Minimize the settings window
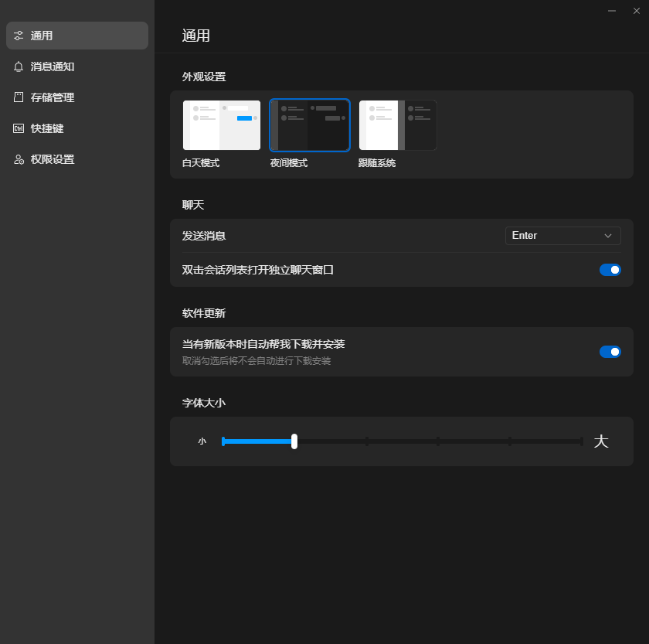This screenshot has width=649, height=644. point(612,11)
